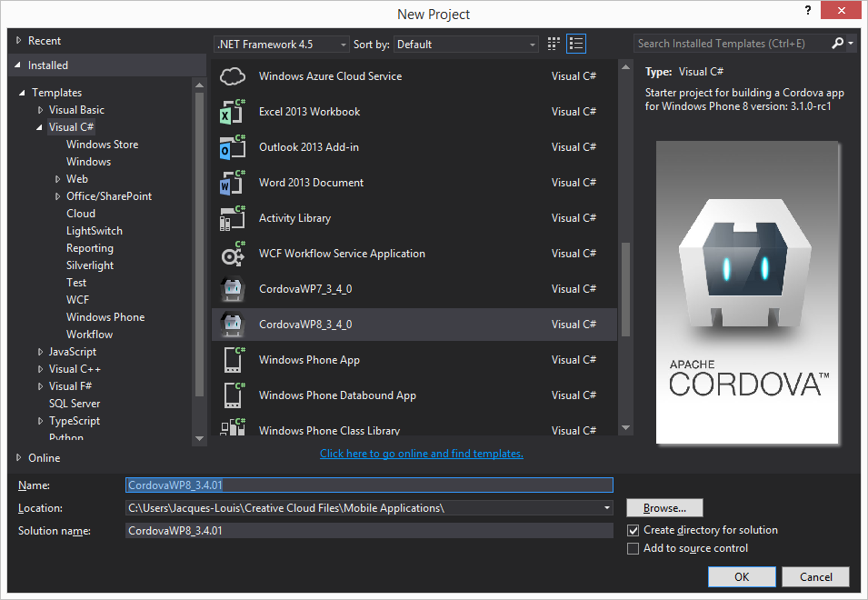Screen dimensions: 868x600
Task: Expand the Recent section
Action: 19,40
